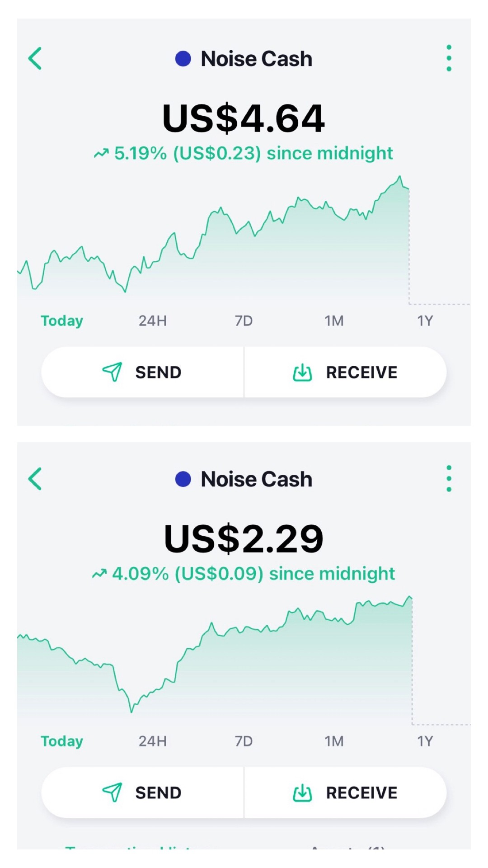Switch top chart to 24H range
Image resolution: width=488 pixels, height=868 pixels.
pyautogui.click(x=153, y=321)
